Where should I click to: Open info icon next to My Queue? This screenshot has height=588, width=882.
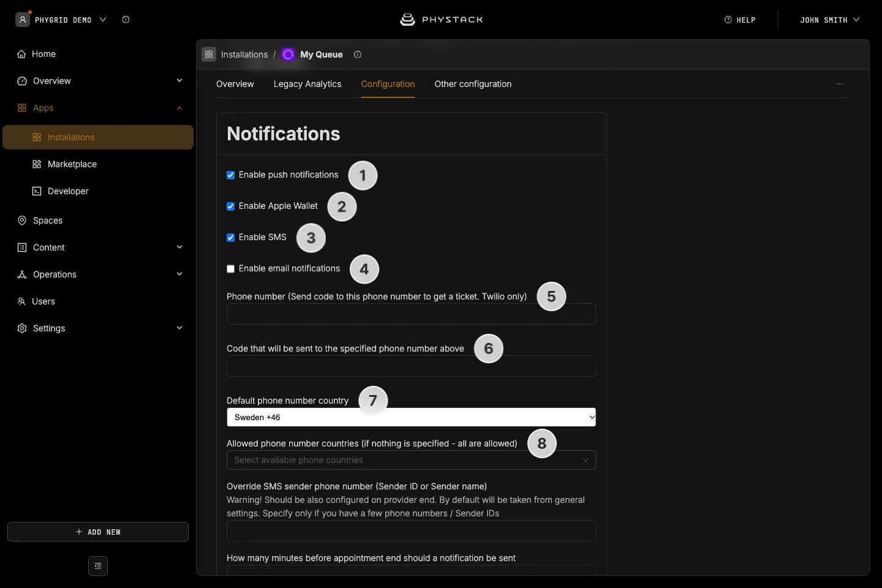358,55
